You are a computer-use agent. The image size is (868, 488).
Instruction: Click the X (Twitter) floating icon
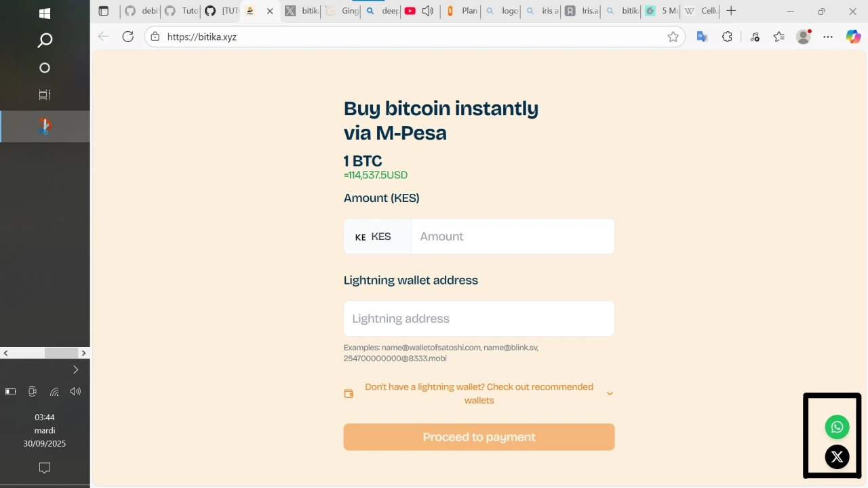(837, 457)
